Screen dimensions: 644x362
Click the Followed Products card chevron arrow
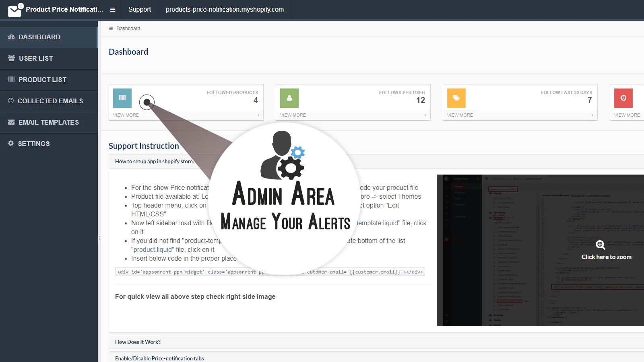(258, 115)
